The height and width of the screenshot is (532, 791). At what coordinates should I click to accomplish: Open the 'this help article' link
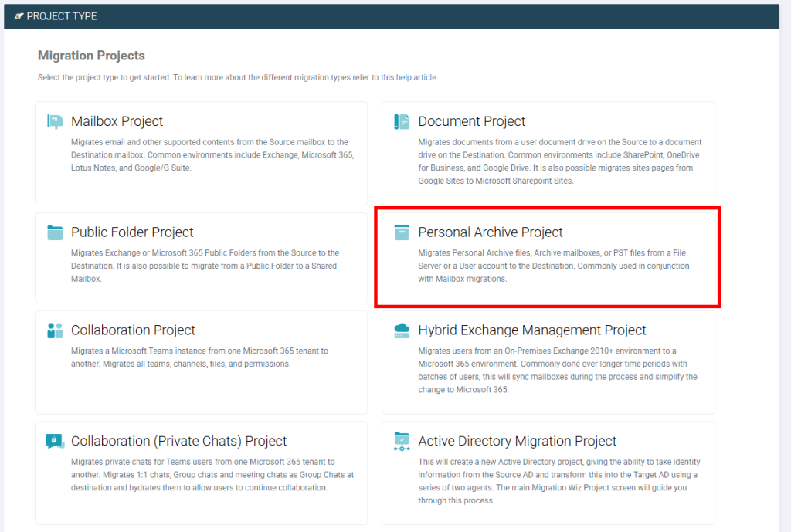click(x=409, y=78)
